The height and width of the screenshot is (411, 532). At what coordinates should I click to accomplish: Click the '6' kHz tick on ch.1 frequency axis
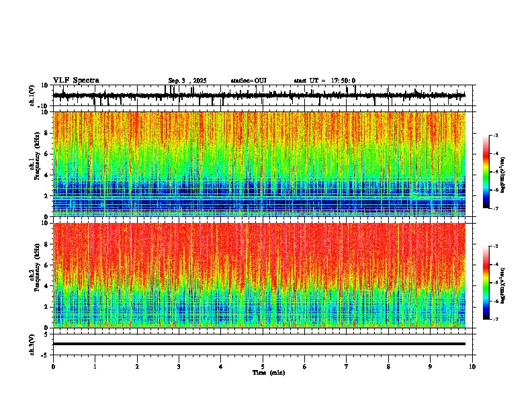pyautogui.click(x=47, y=154)
